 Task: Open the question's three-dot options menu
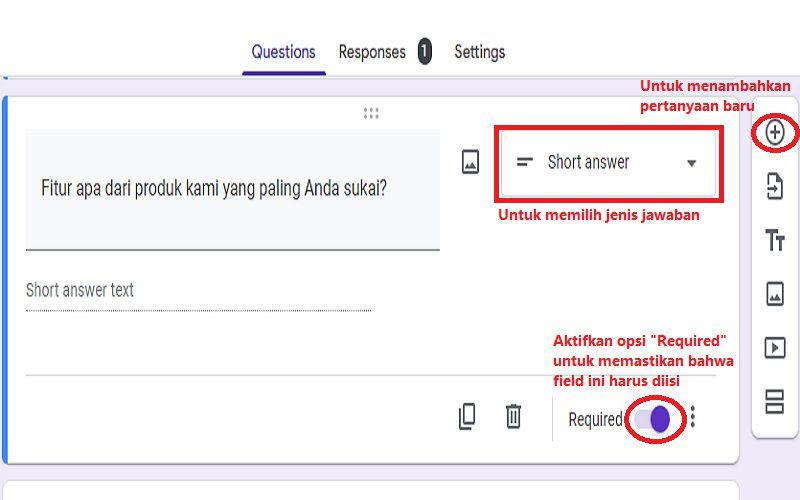(692, 417)
